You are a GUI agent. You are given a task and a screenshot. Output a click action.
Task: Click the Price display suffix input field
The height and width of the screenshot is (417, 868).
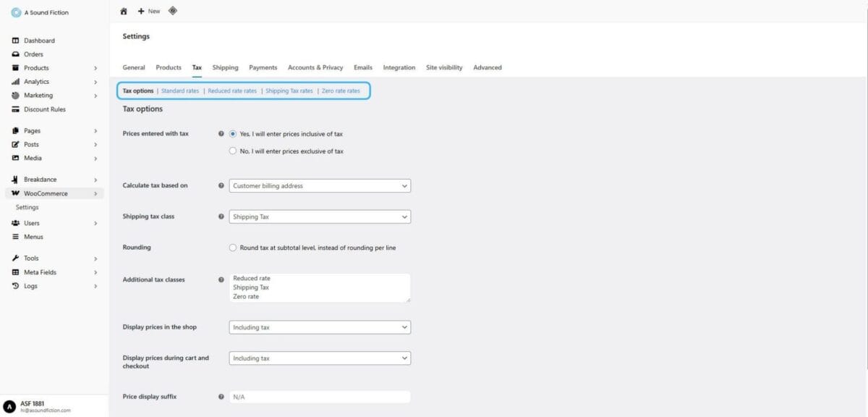[319, 396]
